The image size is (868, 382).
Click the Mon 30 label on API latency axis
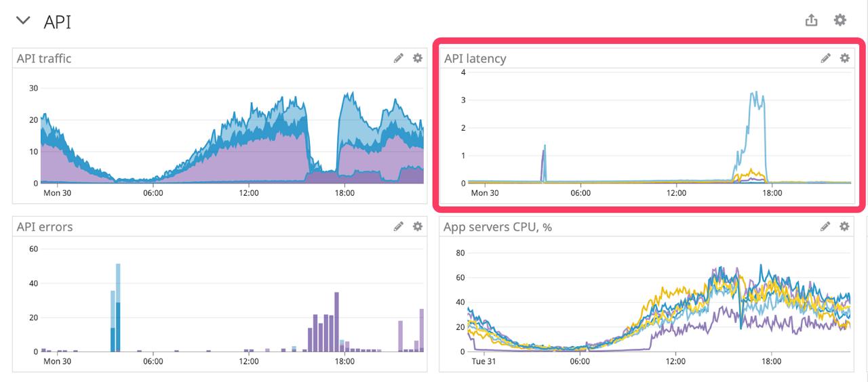pyautogui.click(x=484, y=193)
